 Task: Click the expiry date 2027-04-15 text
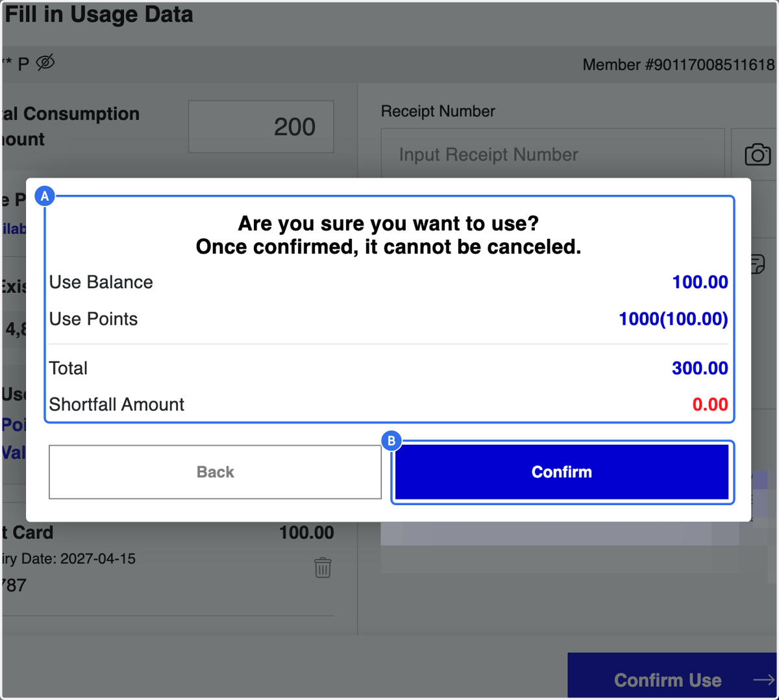[x=68, y=558]
